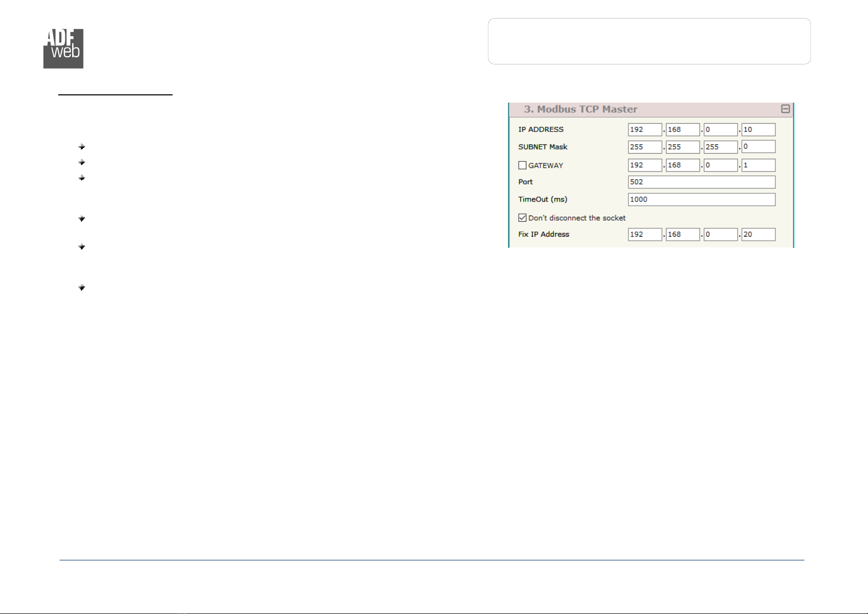
Task: Select the last octet of GATEWAY (1)
Action: click(x=758, y=165)
